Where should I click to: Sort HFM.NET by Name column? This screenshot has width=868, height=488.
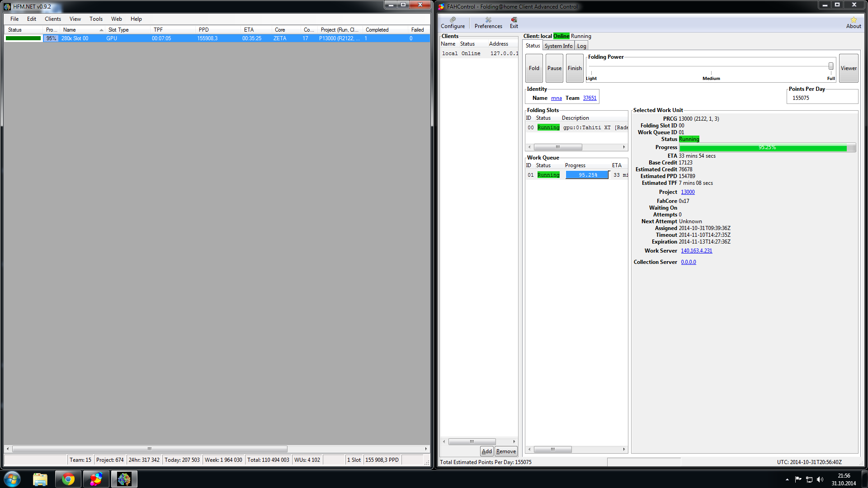click(x=83, y=30)
